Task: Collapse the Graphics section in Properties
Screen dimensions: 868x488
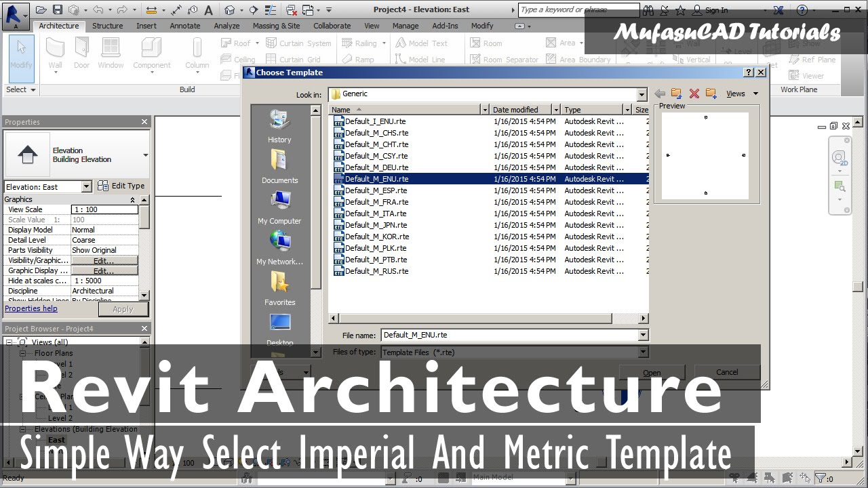Action: pos(133,199)
